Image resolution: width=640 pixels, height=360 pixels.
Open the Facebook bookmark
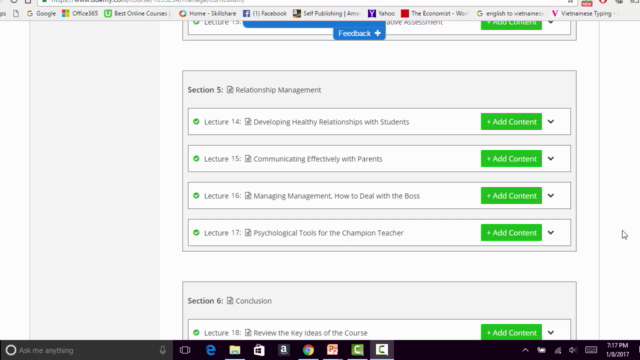[265, 13]
